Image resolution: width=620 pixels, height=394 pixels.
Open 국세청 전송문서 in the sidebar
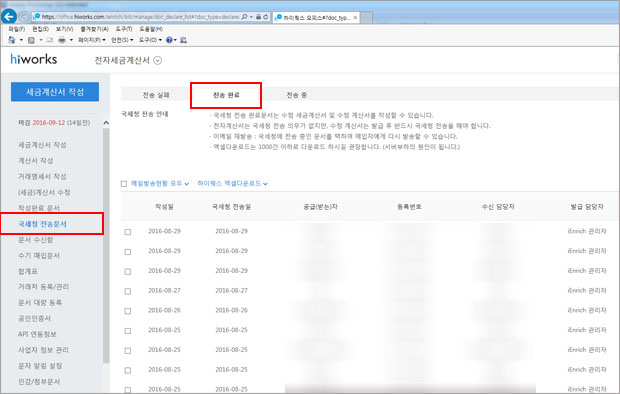(42, 224)
